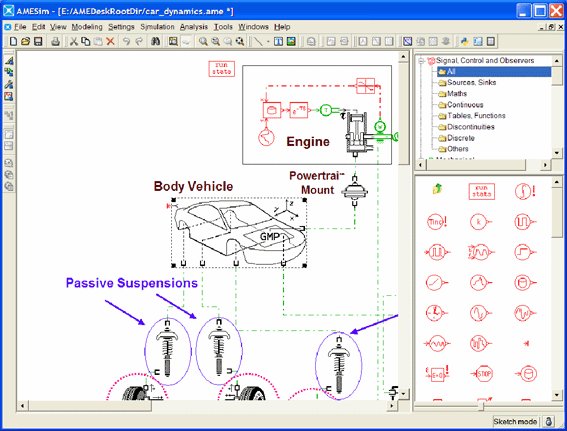567x431 pixels.
Task: Pick the clock time source component
Action: pyautogui.click(x=436, y=313)
